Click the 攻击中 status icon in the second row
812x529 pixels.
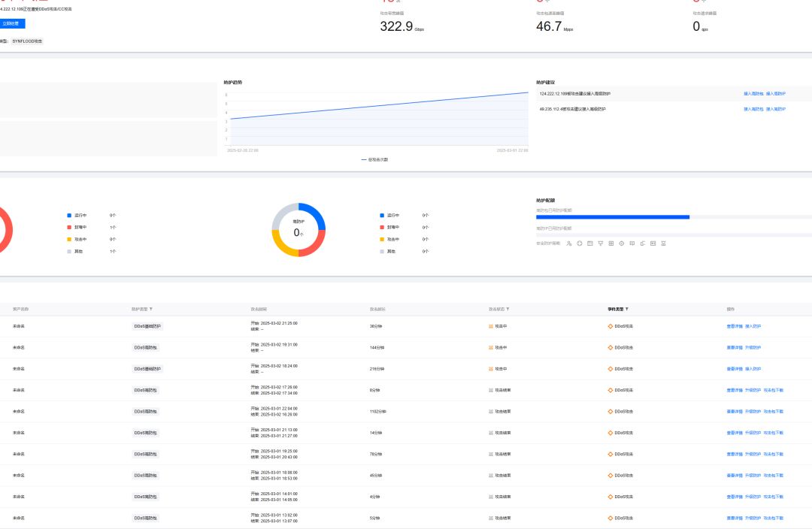point(491,348)
